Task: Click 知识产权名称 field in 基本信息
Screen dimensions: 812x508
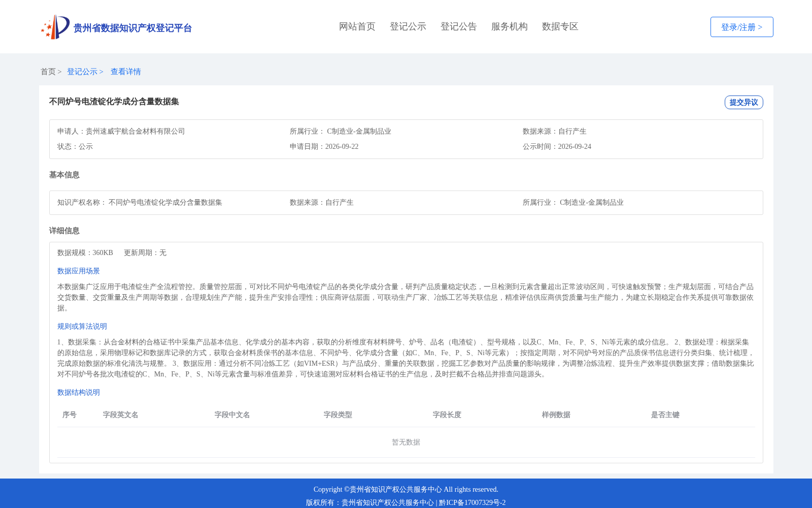Action: click(x=140, y=202)
